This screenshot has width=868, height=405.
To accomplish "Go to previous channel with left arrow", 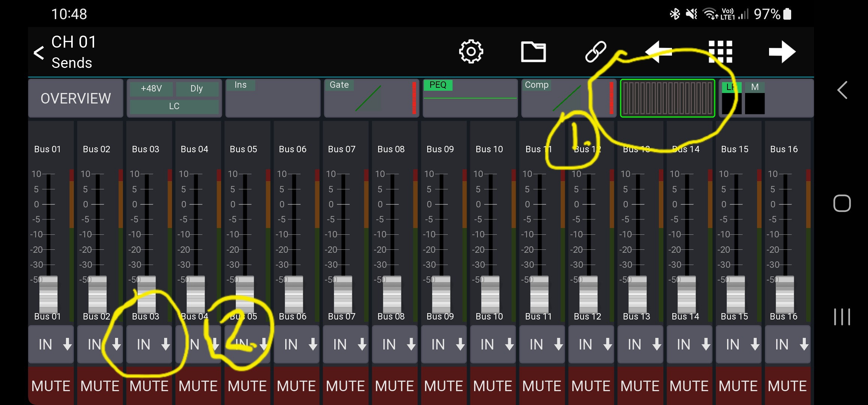I will click(x=658, y=52).
